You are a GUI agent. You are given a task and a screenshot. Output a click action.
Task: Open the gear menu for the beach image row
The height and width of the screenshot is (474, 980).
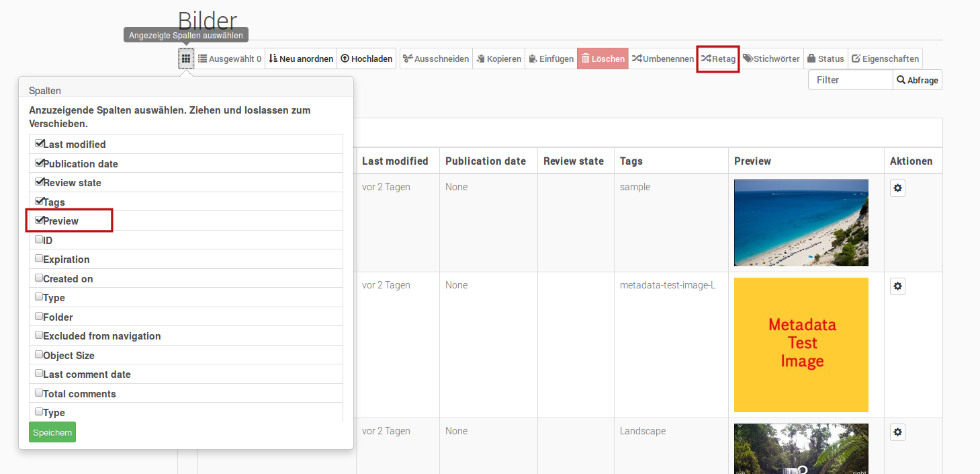point(897,188)
